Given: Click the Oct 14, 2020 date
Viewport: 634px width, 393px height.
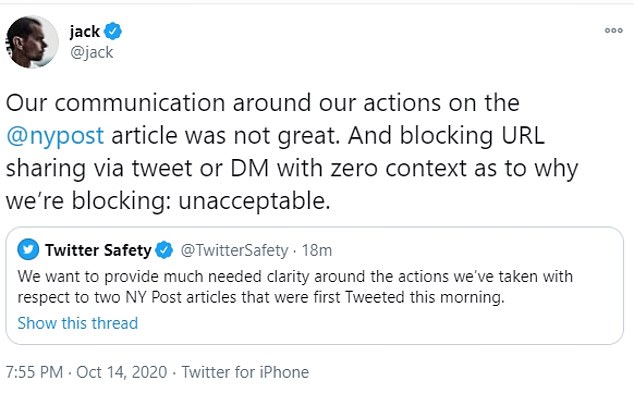Looking at the screenshot, I should coord(121,372).
